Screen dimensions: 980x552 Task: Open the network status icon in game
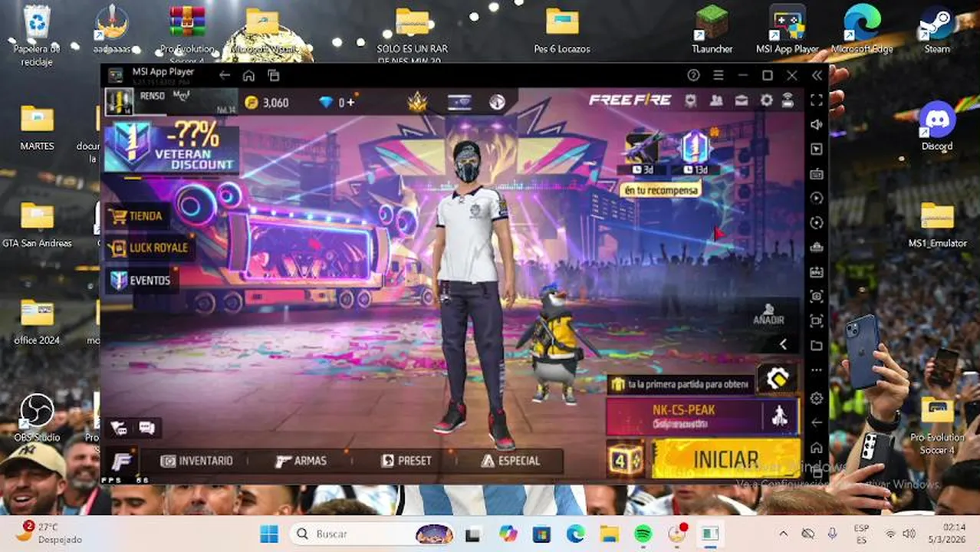tap(788, 100)
